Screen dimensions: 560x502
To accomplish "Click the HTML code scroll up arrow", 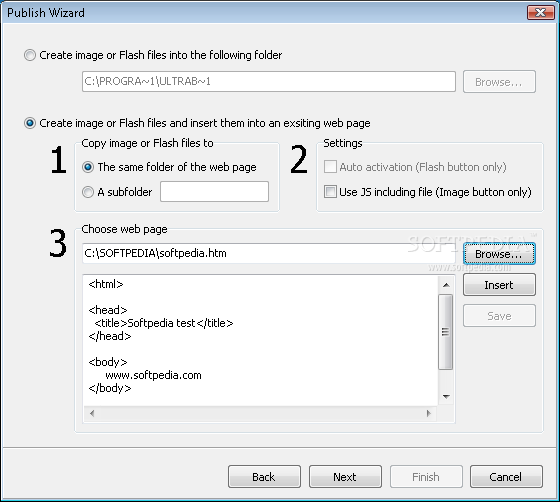I will coord(446,285).
